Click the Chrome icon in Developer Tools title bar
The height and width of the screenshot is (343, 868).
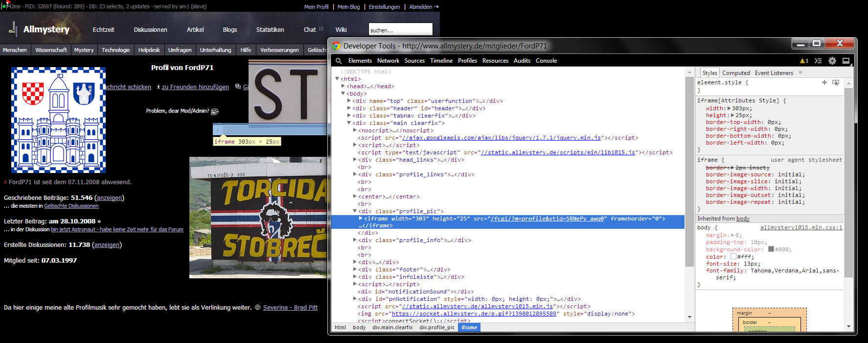336,46
